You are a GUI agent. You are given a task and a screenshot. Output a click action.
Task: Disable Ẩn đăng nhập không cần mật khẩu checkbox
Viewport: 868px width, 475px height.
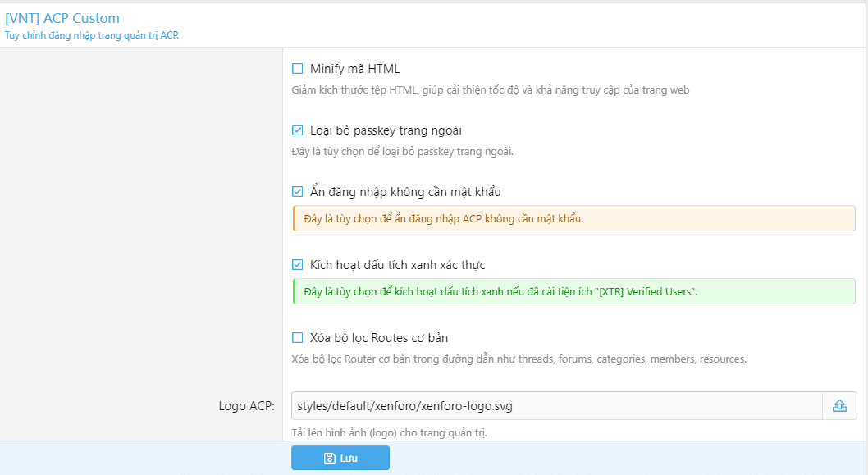click(298, 192)
